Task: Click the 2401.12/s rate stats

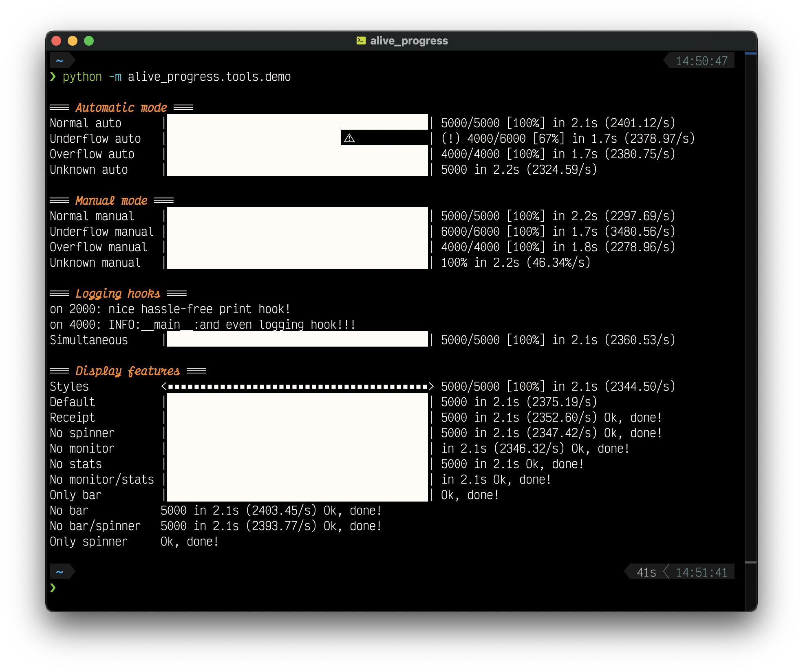Action: (640, 123)
